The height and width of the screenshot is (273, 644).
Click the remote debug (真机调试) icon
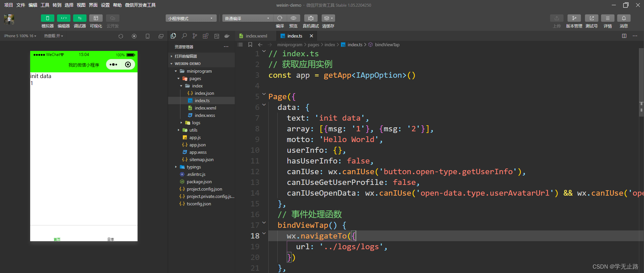(x=311, y=18)
